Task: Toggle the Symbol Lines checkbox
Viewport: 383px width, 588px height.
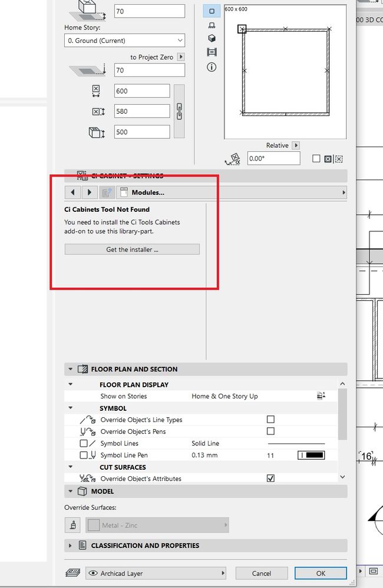Action: click(84, 443)
